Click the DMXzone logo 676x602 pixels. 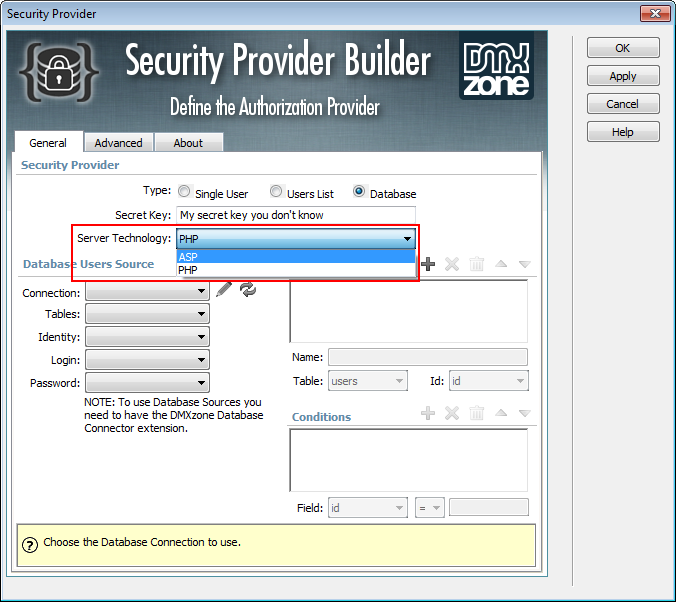pos(496,66)
